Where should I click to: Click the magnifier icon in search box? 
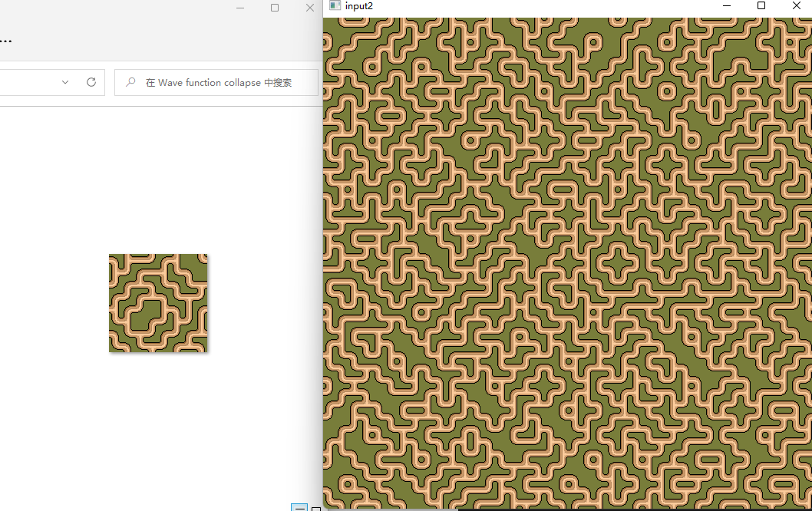130,82
